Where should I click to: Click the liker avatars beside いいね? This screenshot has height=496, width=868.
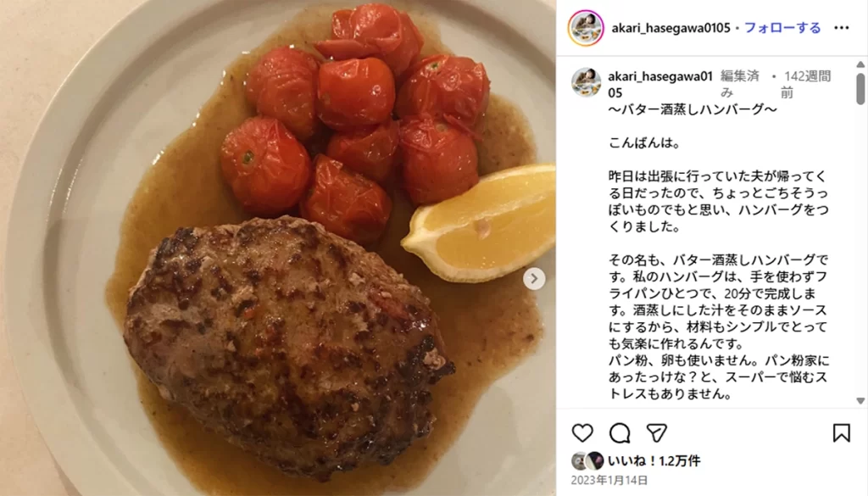[588, 460]
